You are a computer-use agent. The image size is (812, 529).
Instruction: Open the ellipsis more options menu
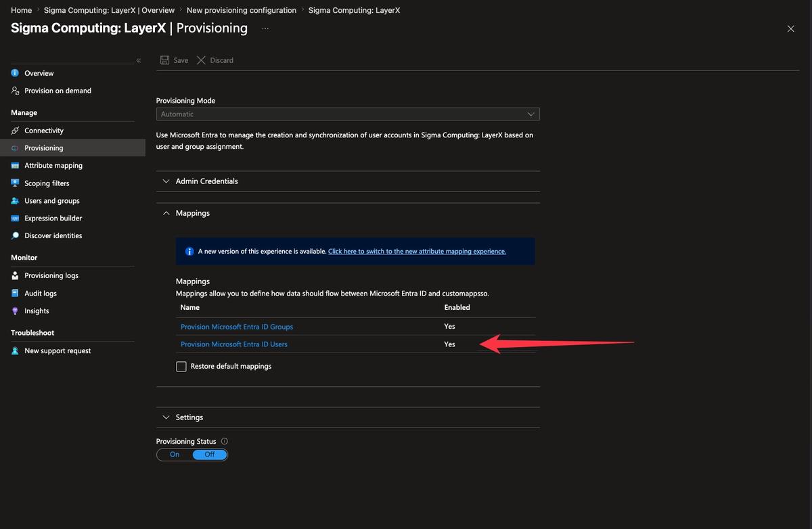point(265,28)
